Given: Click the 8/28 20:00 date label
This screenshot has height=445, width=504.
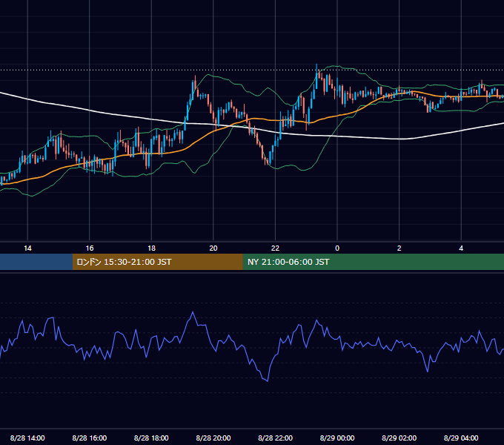Looking at the screenshot, I should 213,438.
